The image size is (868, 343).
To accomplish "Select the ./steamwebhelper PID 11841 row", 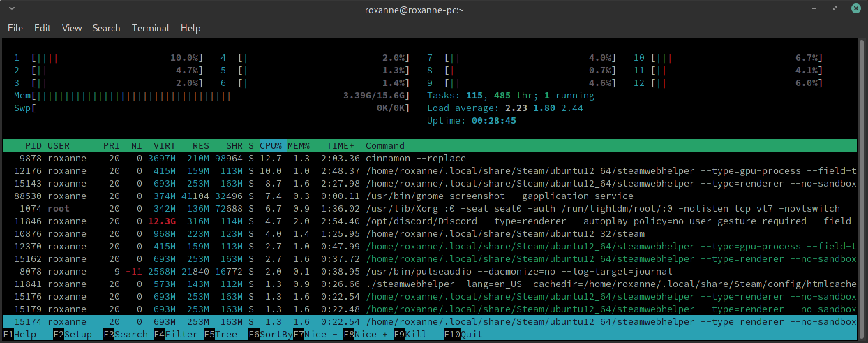I will [x=430, y=284].
